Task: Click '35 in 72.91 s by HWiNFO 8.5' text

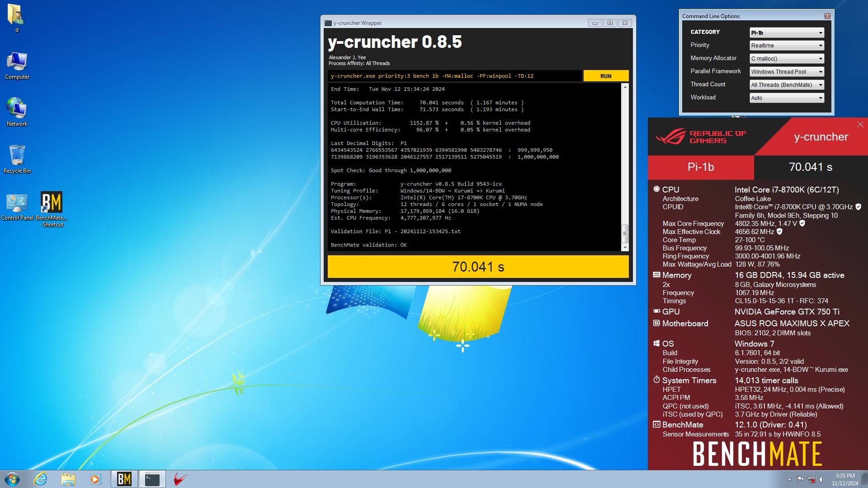Action: [778, 434]
